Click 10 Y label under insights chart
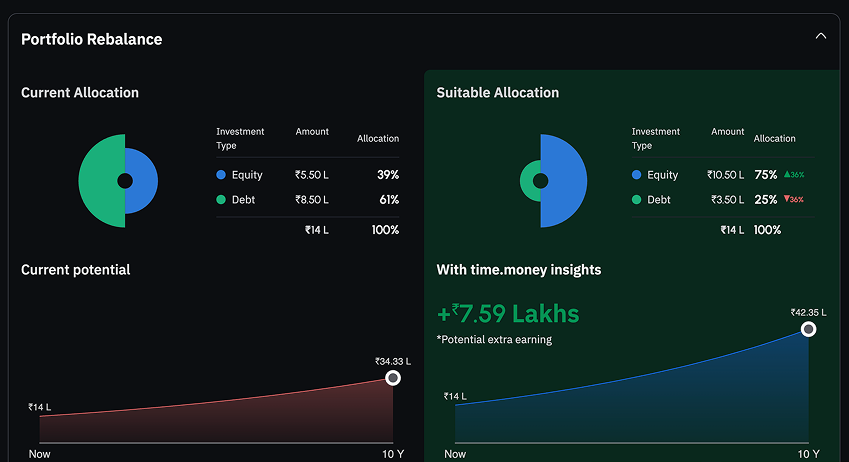The image size is (849, 462). [x=808, y=454]
